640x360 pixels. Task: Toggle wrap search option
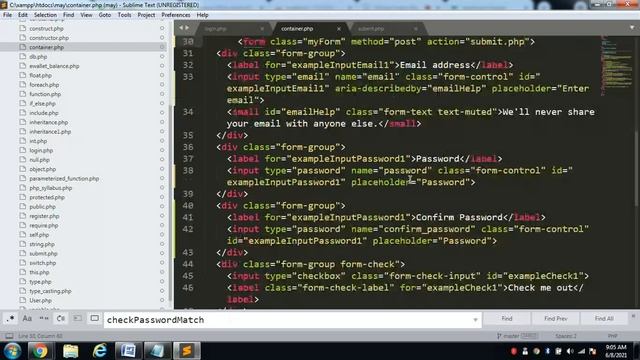60,319
